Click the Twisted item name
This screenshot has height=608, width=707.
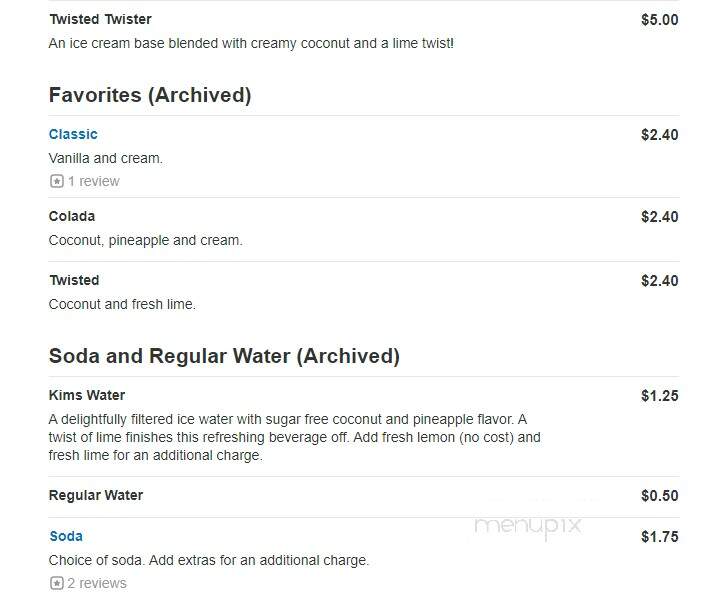point(74,281)
